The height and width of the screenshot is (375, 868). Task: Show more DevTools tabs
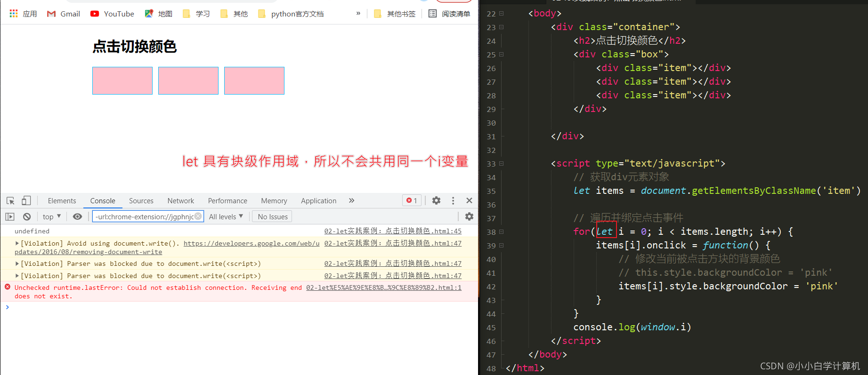pos(351,200)
